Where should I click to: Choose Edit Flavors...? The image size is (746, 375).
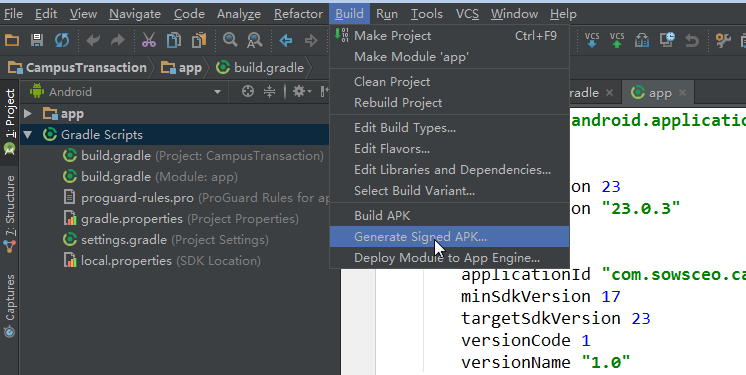tap(450, 149)
